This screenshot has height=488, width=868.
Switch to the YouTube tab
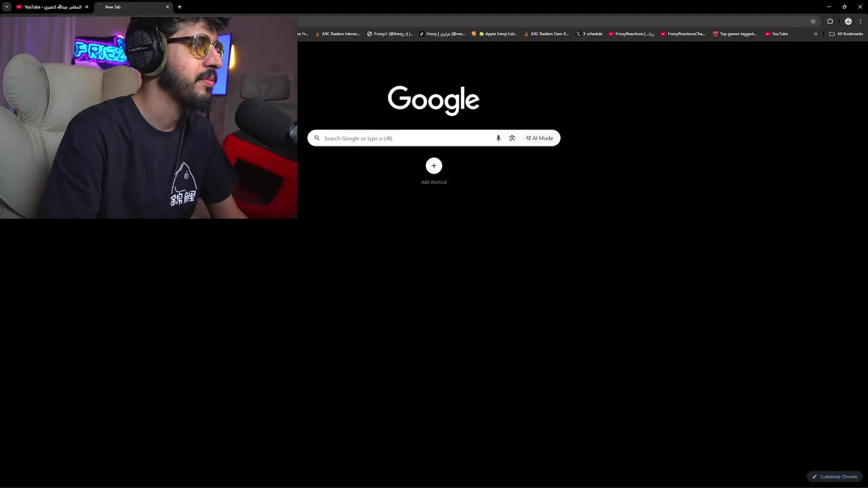point(52,7)
